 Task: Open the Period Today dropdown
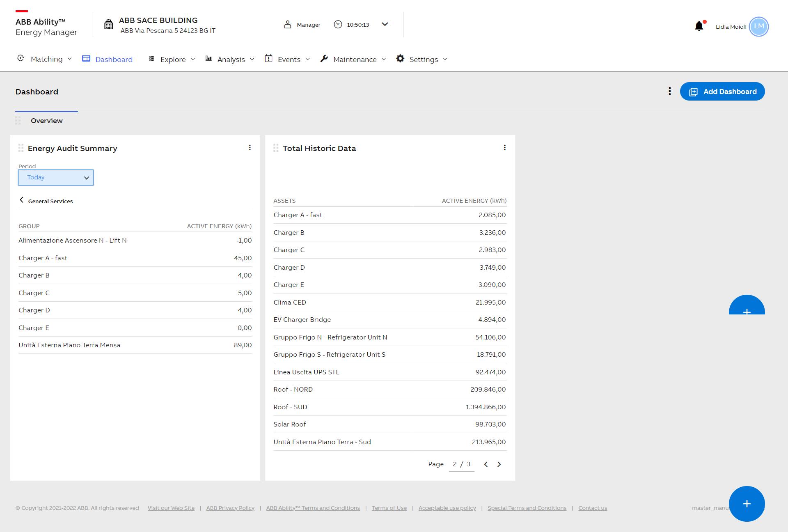pyautogui.click(x=56, y=177)
